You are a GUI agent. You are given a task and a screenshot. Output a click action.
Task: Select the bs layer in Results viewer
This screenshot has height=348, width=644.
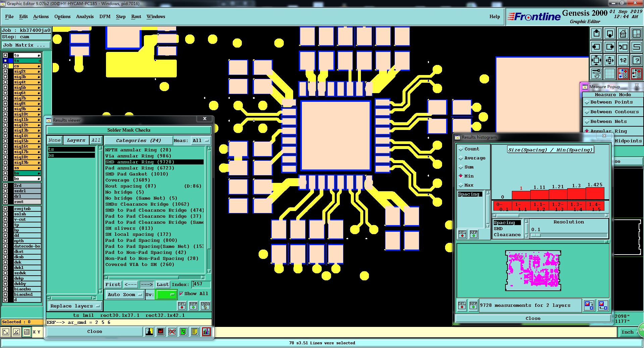(x=71, y=155)
